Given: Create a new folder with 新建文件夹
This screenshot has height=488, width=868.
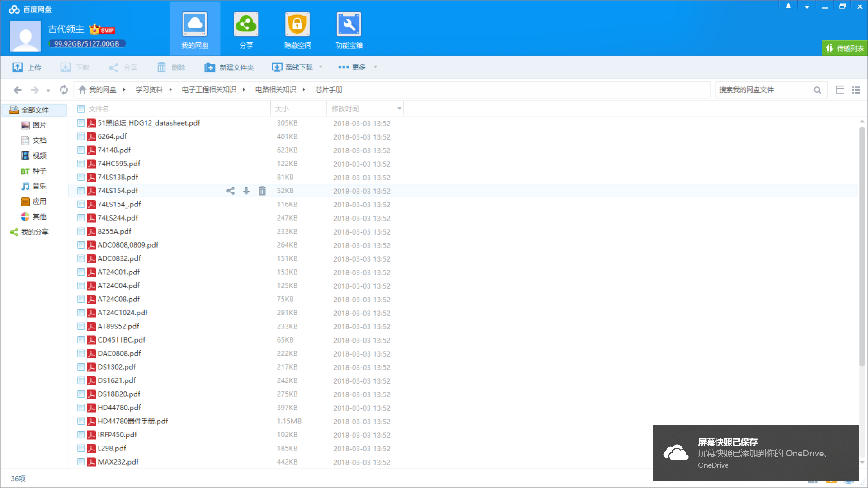Looking at the screenshot, I should point(229,67).
